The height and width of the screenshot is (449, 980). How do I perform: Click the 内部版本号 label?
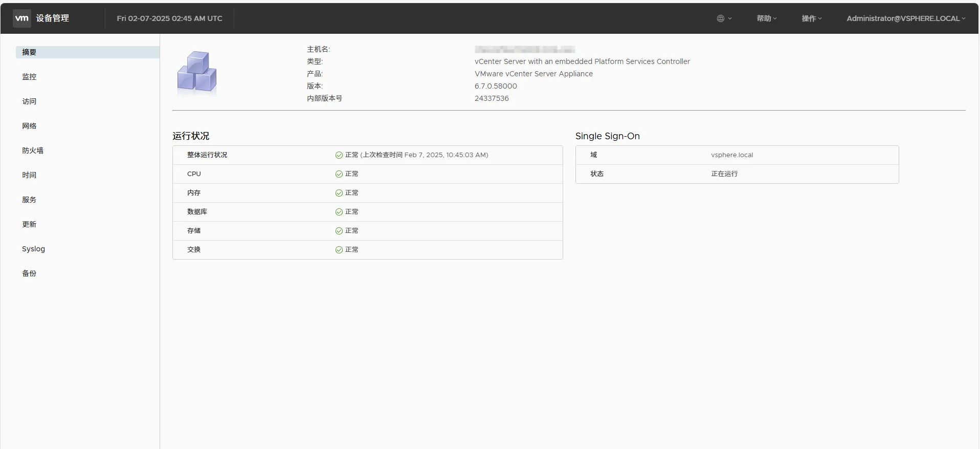[324, 98]
